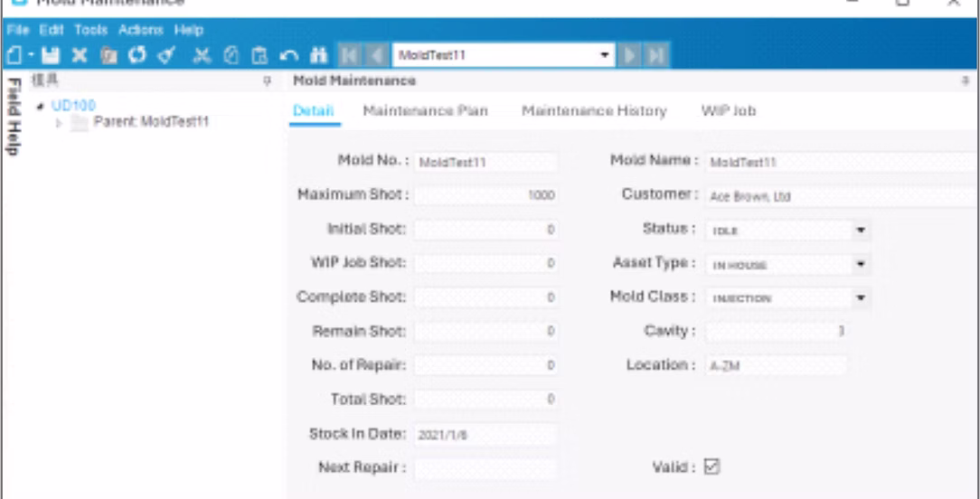980x499 pixels.
Task: Open the File menu
Action: 18,30
